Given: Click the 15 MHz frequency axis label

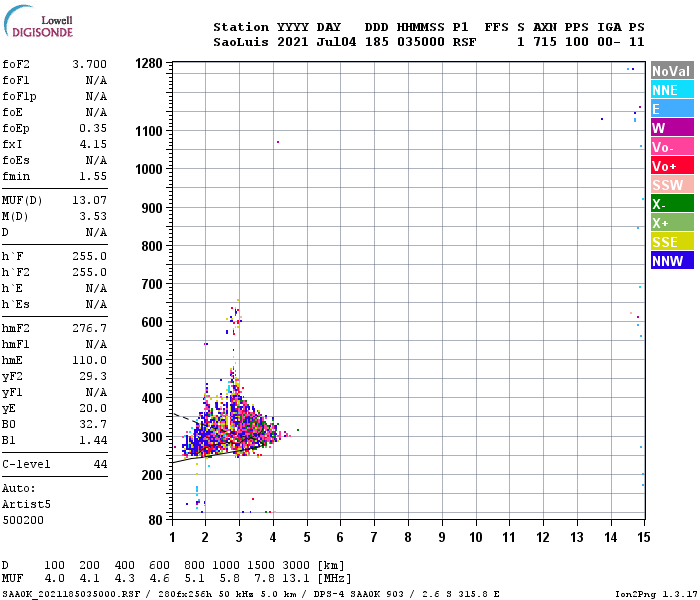Looking at the screenshot, I should (x=643, y=537).
